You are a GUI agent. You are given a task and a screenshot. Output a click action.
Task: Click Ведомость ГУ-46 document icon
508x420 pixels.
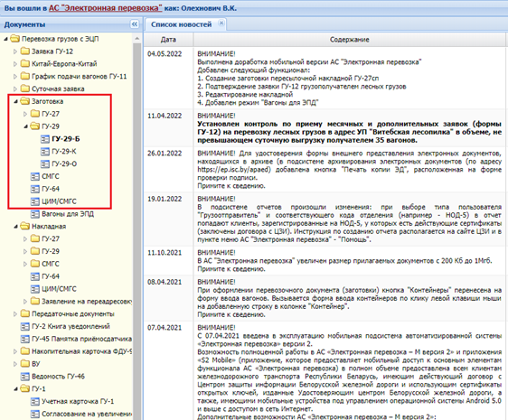coord(25,377)
